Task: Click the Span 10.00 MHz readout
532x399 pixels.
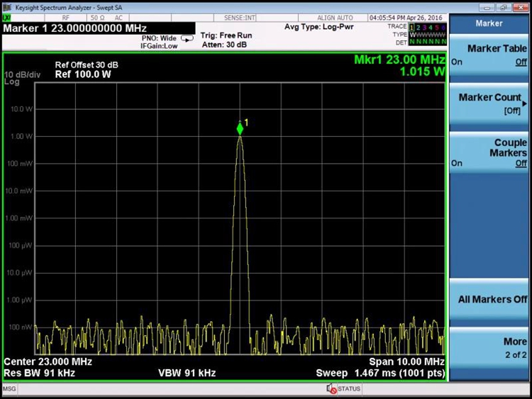Action: 406,361
